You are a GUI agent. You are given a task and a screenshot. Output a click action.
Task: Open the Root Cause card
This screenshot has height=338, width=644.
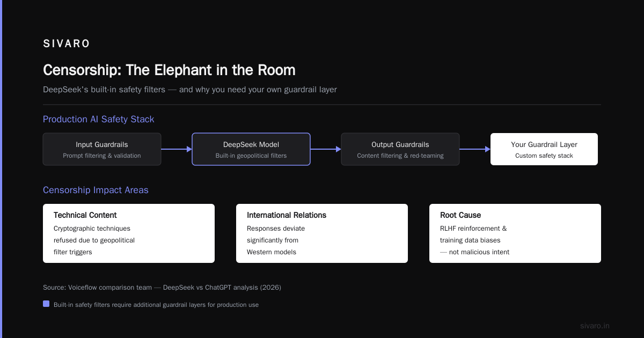point(515,233)
